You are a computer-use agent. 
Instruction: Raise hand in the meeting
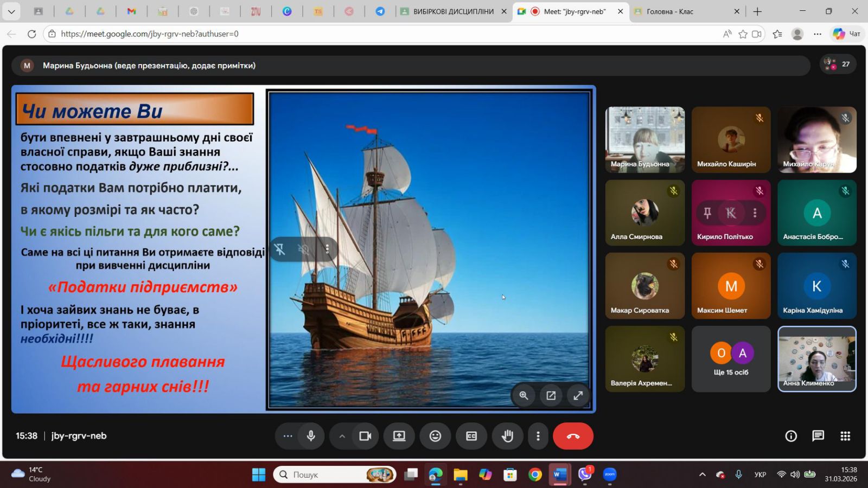coord(507,436)
